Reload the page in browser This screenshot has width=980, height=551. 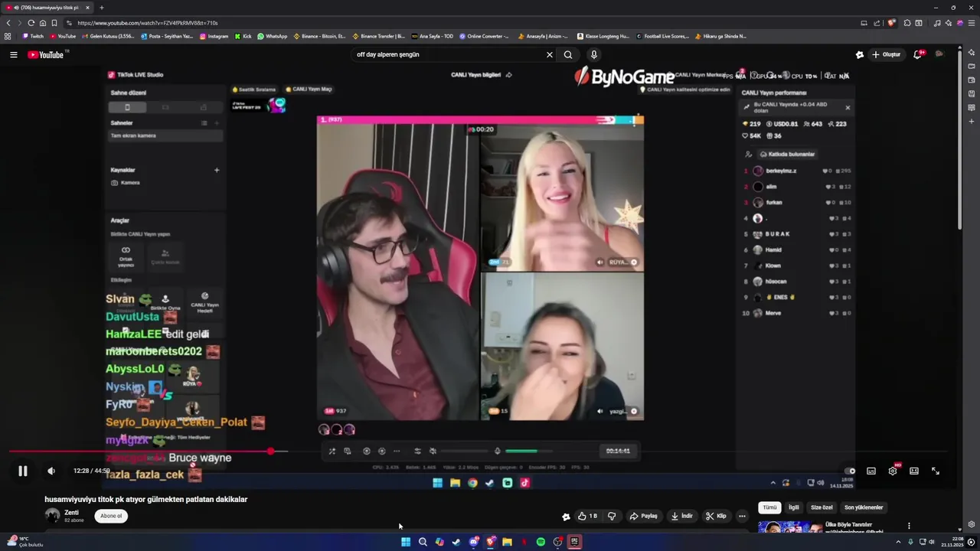[x=31, y=23]
